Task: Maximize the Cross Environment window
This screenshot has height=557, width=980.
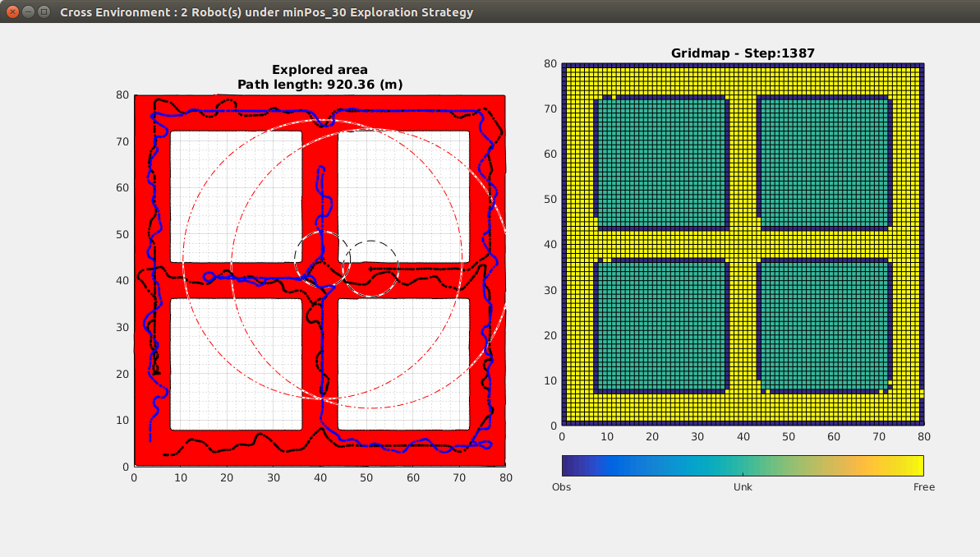Action: pos(44,12)
